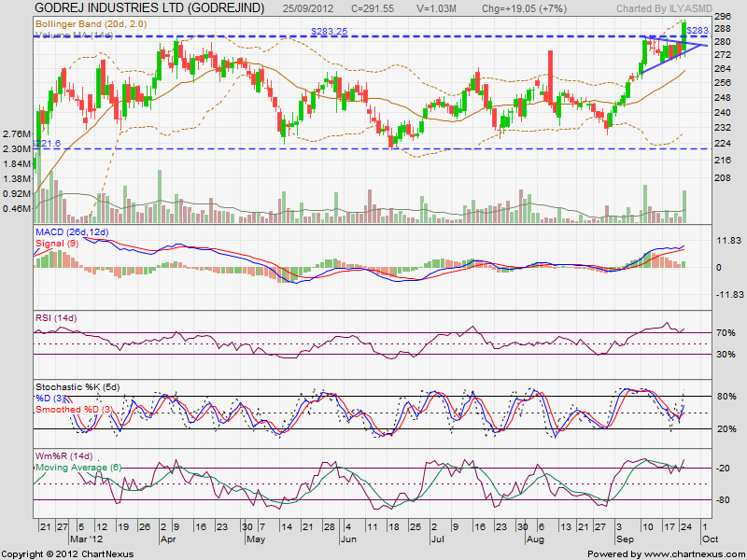Click the Oct month label
The image size is (747, 560).
(x=711, y=539)
